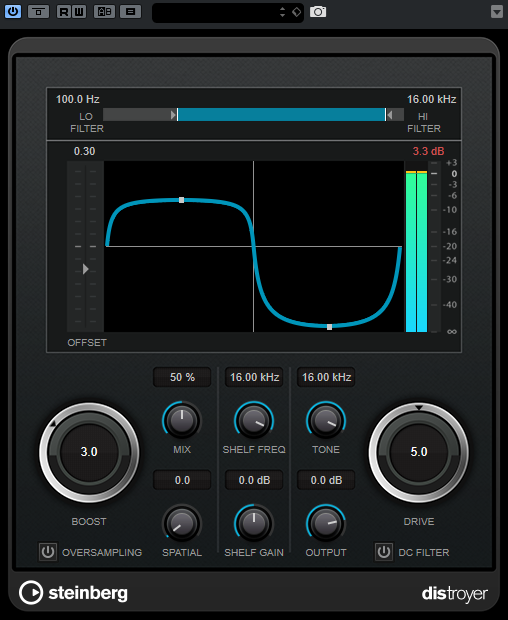
Task: Click the Tone value field 16.00 kHz
Action: coord(326,377)
